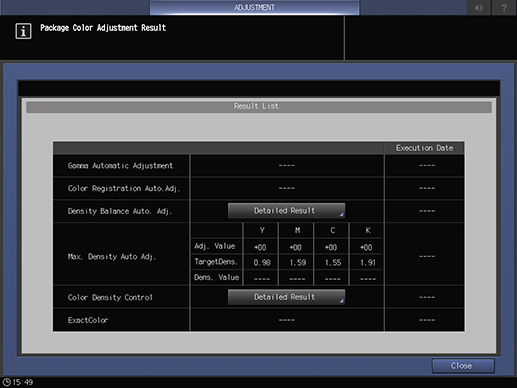Select the Color Density Control label
This screenshot has width=517, height=388.
pyautogui.click(x=110, y=297)
